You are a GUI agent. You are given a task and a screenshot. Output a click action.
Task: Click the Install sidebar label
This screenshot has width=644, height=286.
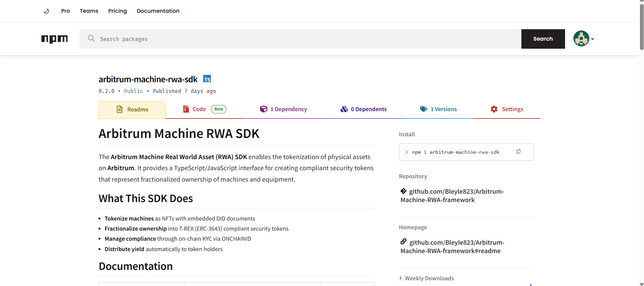point(407,134)
